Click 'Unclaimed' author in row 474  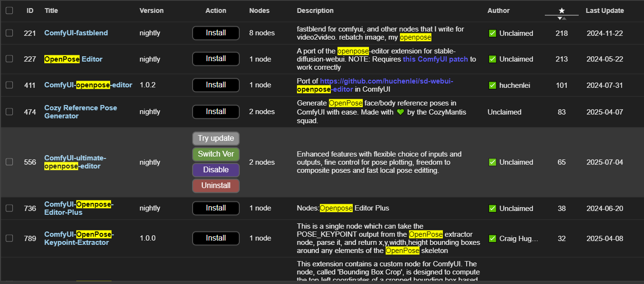tap(504, 112)
